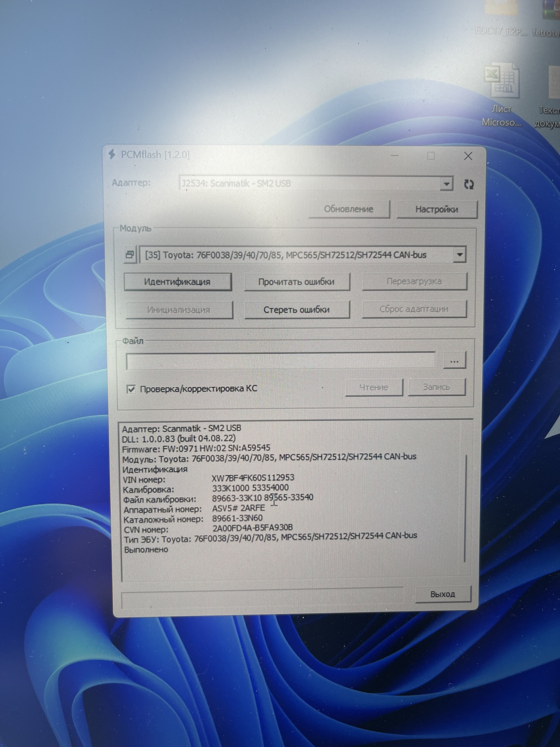Close the PCMflash window

468,156
